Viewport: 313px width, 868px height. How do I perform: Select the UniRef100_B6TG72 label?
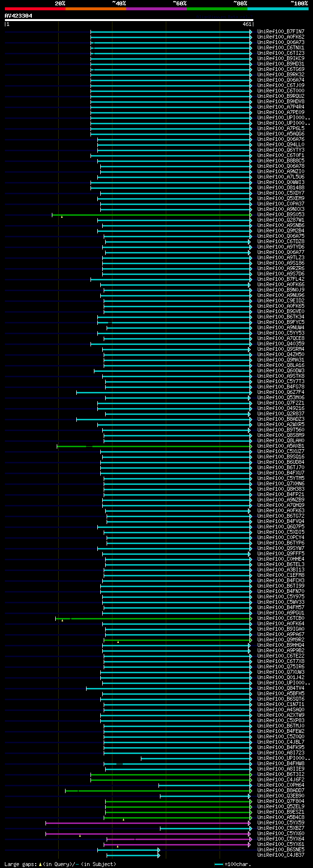tap(281, 516)
